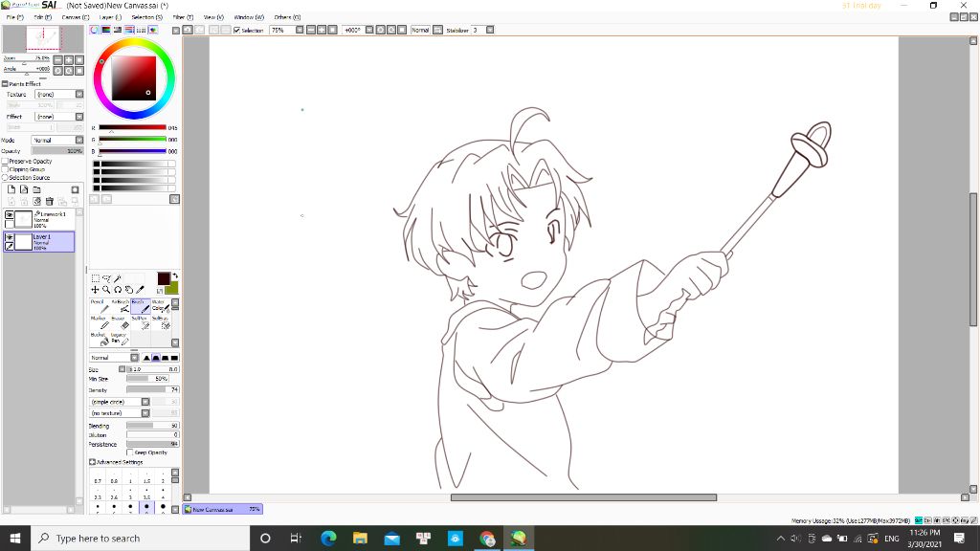
Task: Hide the Linework1 layer with eye icon
Action: (9, 215)
